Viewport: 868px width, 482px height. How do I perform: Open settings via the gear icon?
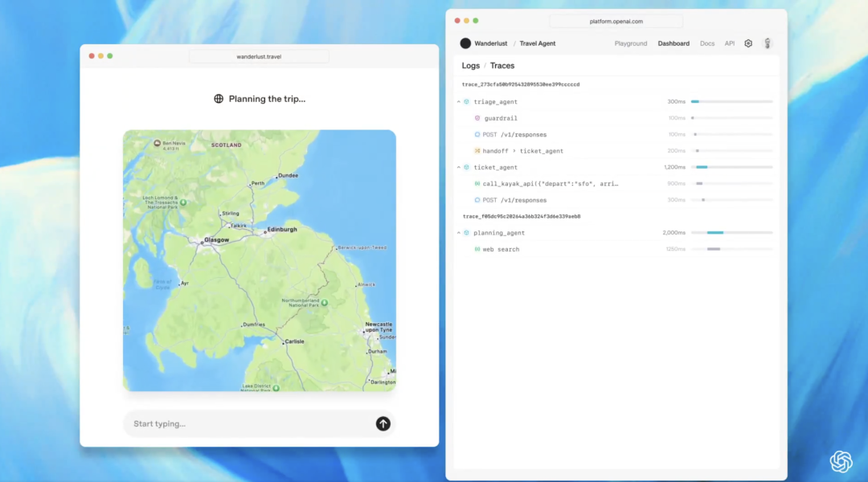[748, 43]
